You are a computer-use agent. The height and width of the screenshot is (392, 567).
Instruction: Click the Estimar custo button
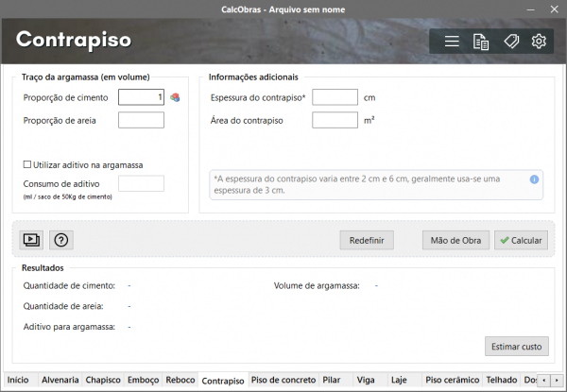tap(516, 347)
